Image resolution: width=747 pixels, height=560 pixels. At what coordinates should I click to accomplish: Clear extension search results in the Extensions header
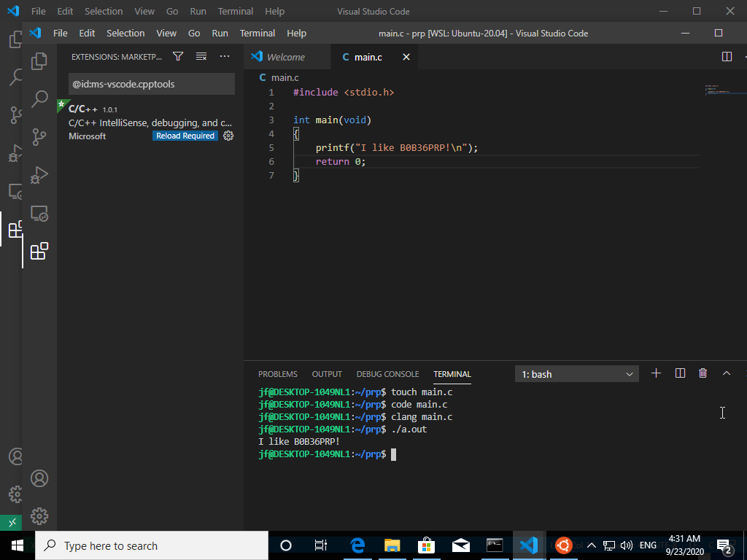coord(201,57)
